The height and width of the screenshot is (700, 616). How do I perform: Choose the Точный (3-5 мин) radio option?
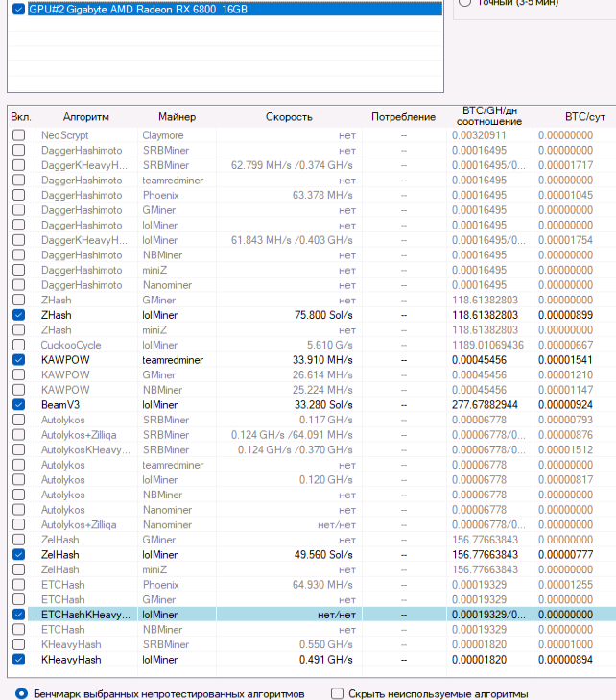click(x=465, y=2)
